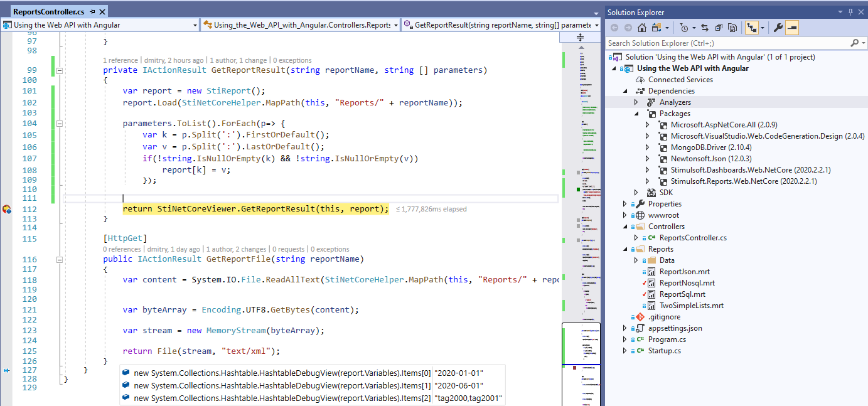This screenshot has height=406, width=868.
Task: Click '1 author, 1 change' CodeLens link
Action: tap(238, 60)
